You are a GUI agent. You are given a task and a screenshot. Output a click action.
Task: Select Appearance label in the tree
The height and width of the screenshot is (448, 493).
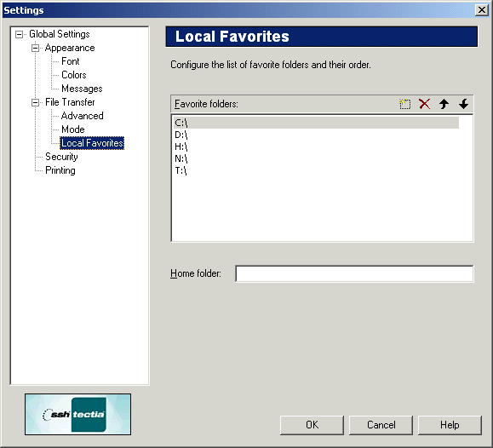[x=70, y=48]
